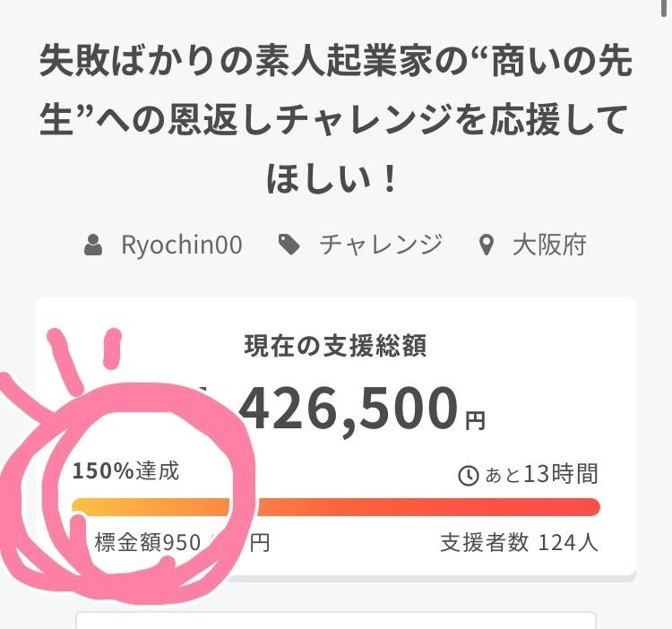Screen dimensions: 672x629
Task: Select the 大阪府 location link
Action: [x=548, y=245]
